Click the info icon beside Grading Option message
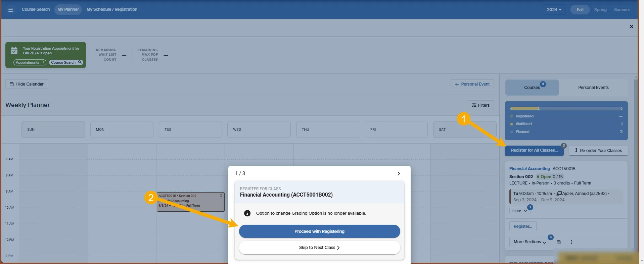 247,213
